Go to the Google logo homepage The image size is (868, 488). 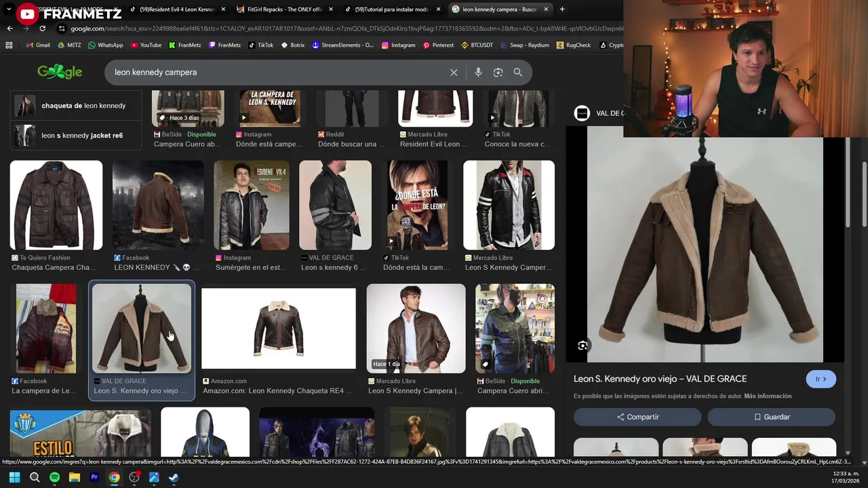pyautogui.click(x=60, y=72)
